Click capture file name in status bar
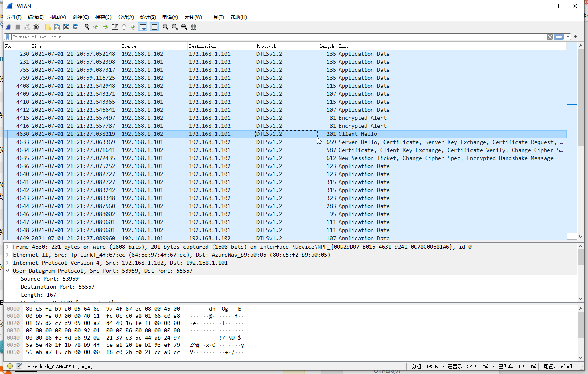 [60, 366]
